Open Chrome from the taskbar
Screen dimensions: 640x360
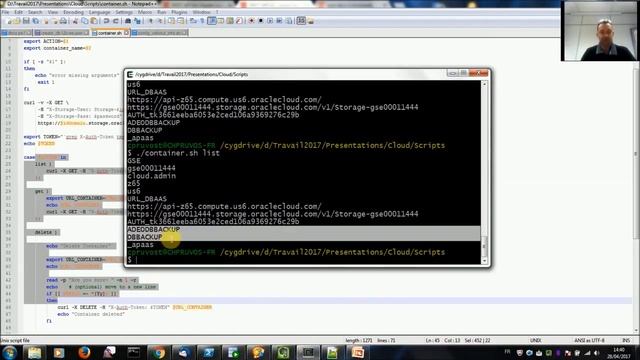(x=159, y=352)
